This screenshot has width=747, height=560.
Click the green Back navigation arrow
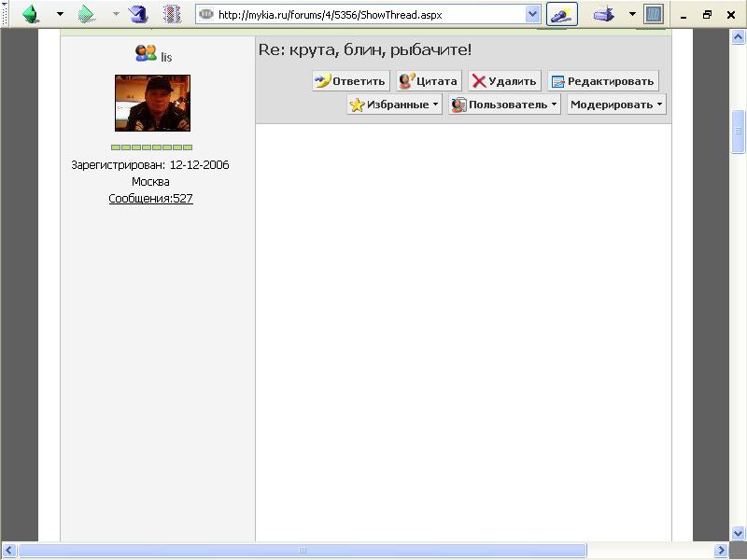pyautogui.click(x=31, y=14)
